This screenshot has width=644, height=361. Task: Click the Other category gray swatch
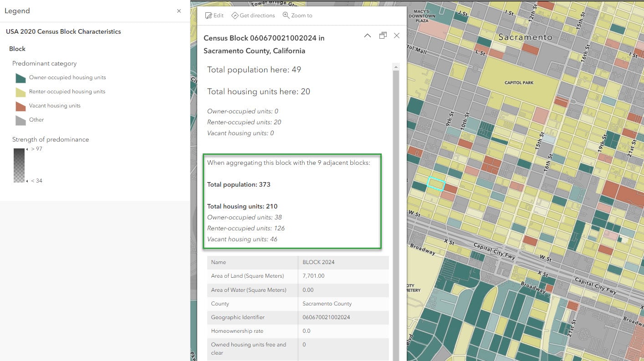(x=20, y=120)
